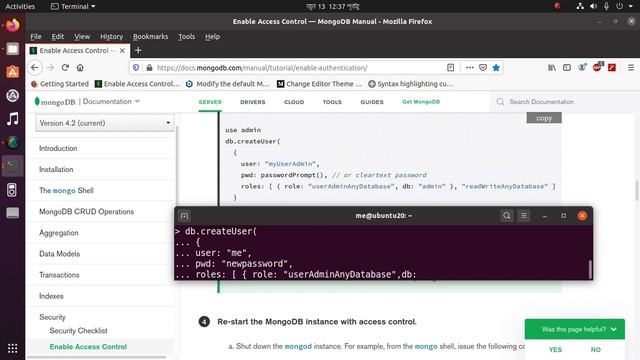Viewport: 640px width, 360px height.
Task: Open Security Checklist sidebar entry
Action: point(78,331)
